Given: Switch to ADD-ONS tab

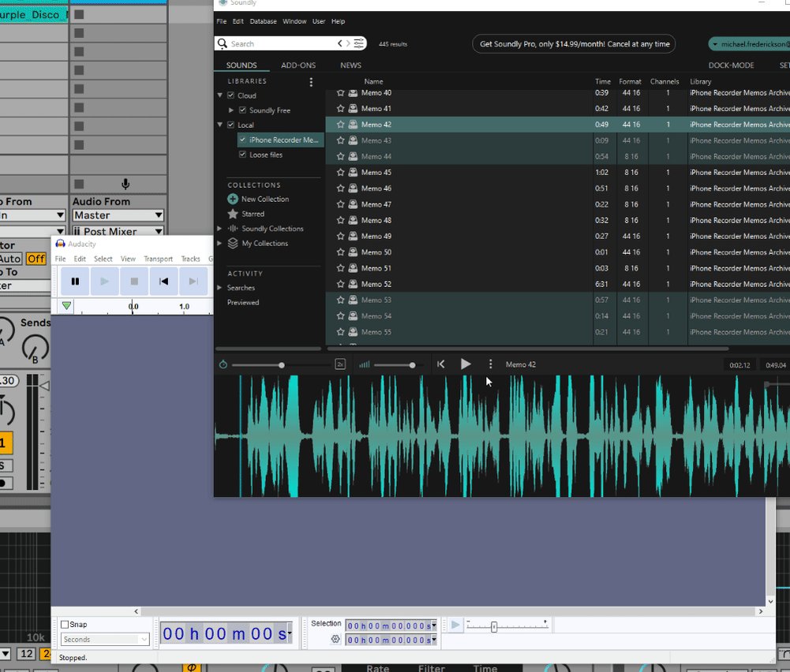Looking at the screenshot, I should (x=298, y=65).
